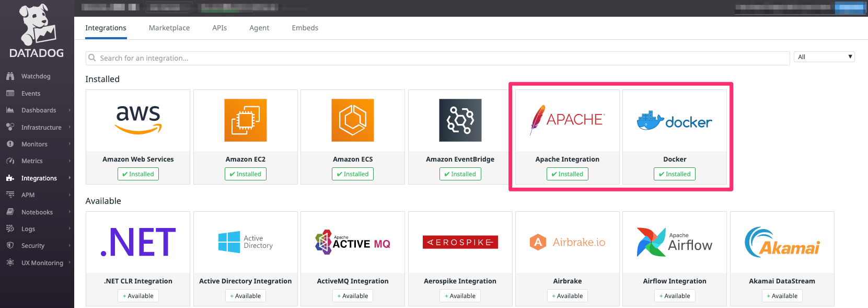Screen dimensions: 868x308
Task: Click the Infrastructure icon in sidebar
Action: click(10, 127)
